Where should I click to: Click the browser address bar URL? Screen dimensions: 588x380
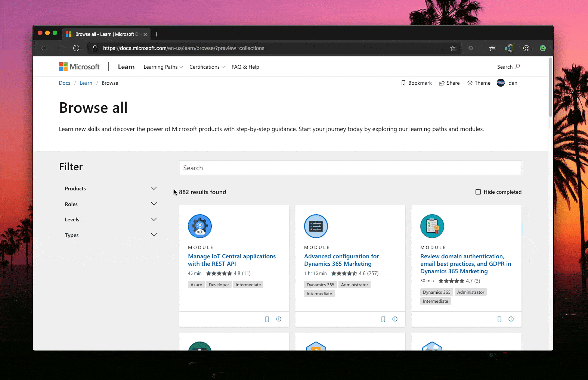click(184, 48)
